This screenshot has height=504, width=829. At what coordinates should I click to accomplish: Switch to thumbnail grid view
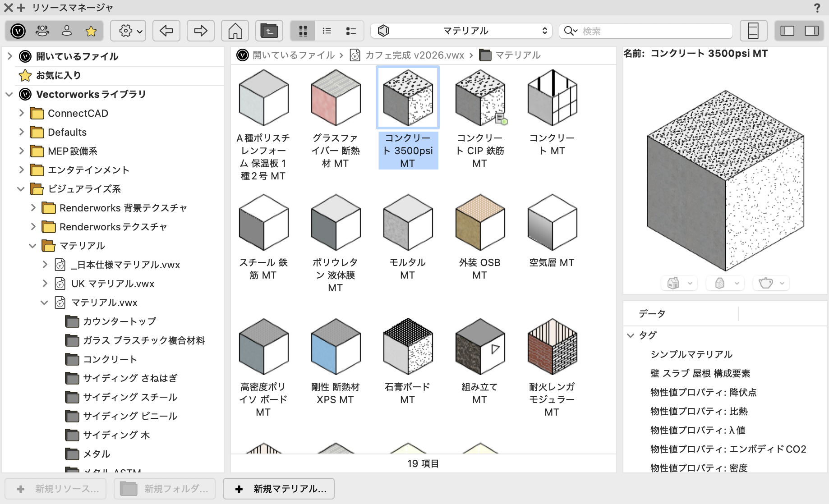303,31
